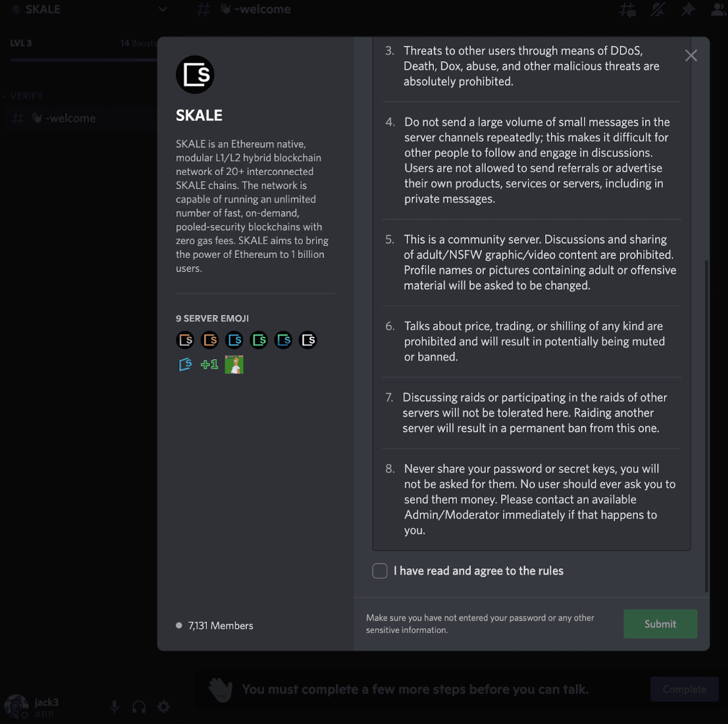The height and width of the screenshot is (724, 728).
Task: Open User Settings with the gear icon
Action: click(163, 706)
